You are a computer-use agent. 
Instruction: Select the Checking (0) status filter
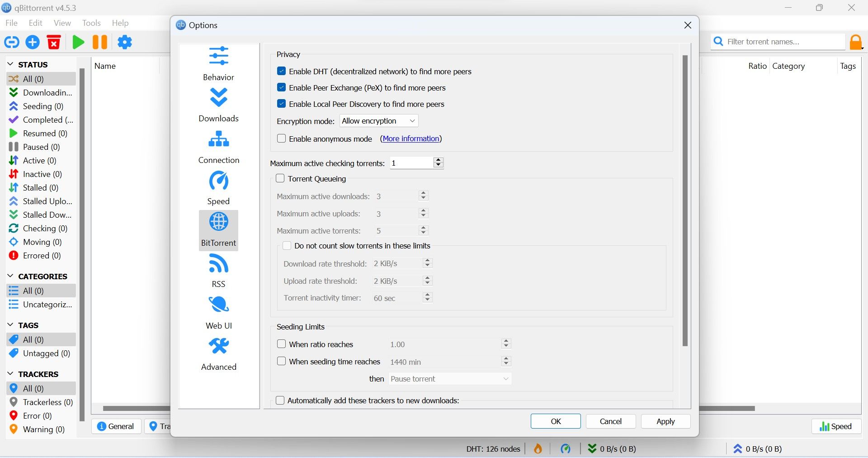pos(41,228)
